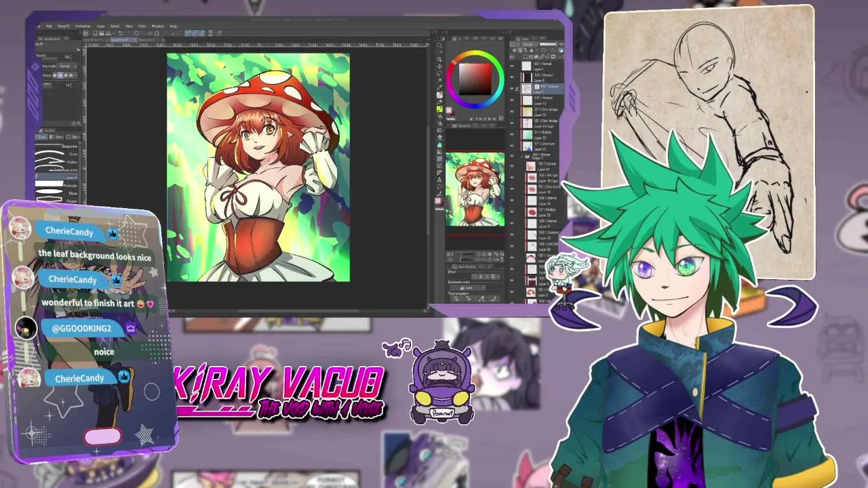Image resolution: width=868 pixels, height=488 pixels.
Task: Select the Auto select wand tool
Action: click(x=439, y=80)
